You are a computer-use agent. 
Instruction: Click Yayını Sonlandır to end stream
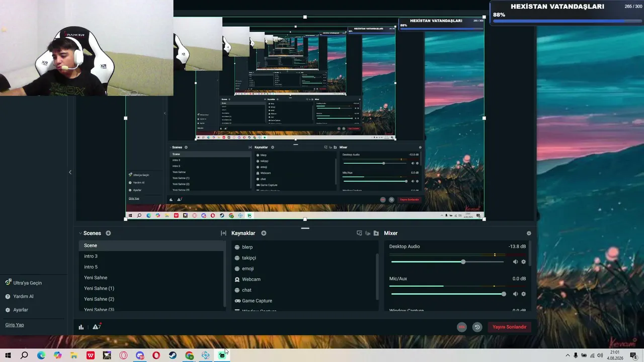point(509,327)
